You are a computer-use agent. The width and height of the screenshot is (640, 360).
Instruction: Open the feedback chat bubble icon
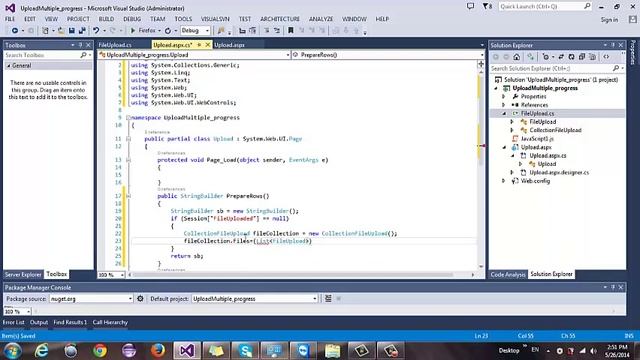pos(470,7)
